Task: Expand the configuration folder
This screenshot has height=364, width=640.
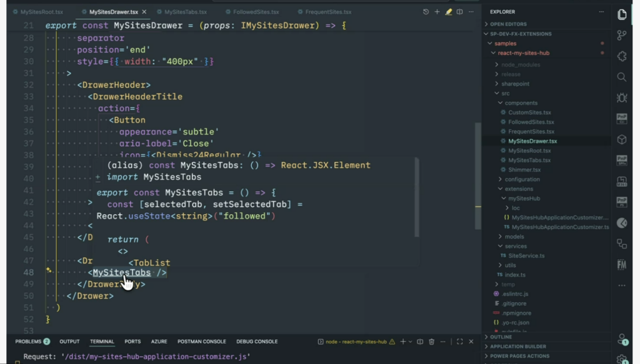Action: (522, 179)
